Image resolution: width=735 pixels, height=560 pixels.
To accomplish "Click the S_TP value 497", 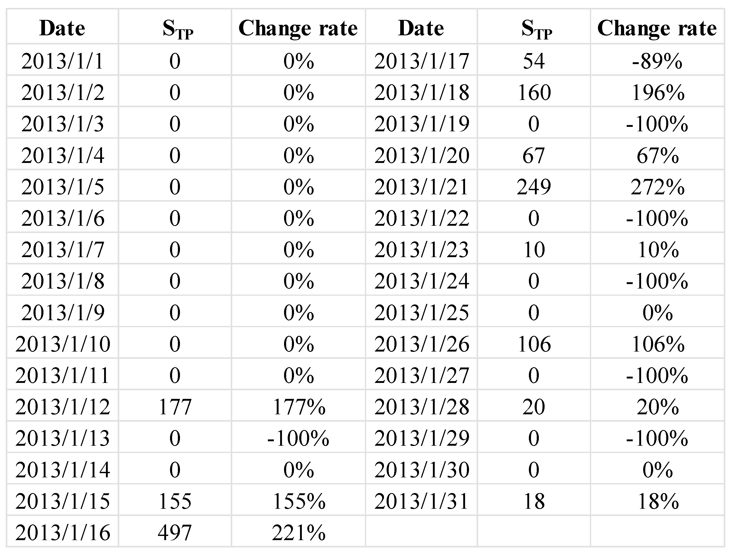I will [175, 533].
